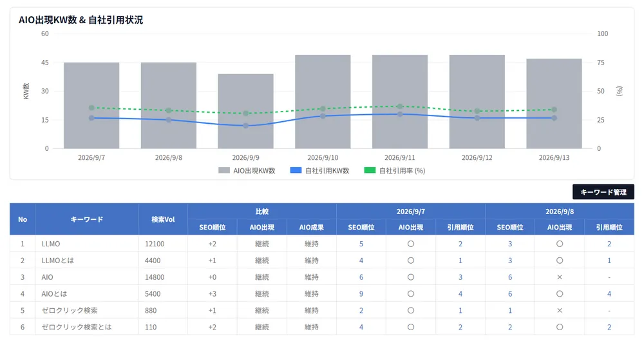Click the No column header
This screenshot has height=345, width=644.
pyautogui.click(x=23, y=219)
